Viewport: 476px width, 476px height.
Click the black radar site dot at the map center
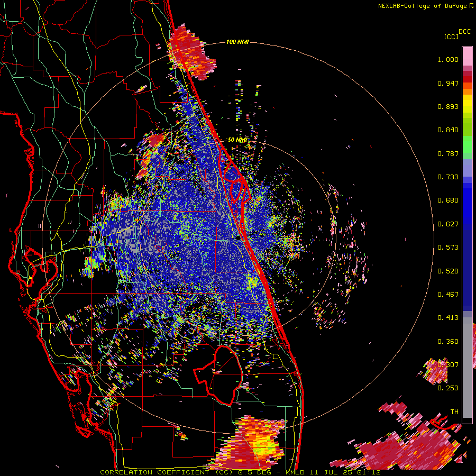pos(238,239)
